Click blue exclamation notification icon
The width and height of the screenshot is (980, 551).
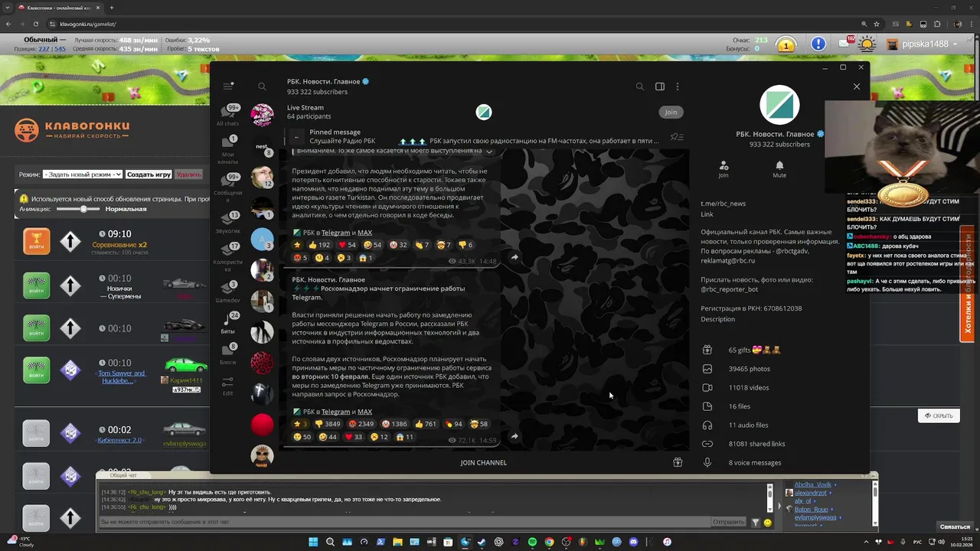[818, 44]
